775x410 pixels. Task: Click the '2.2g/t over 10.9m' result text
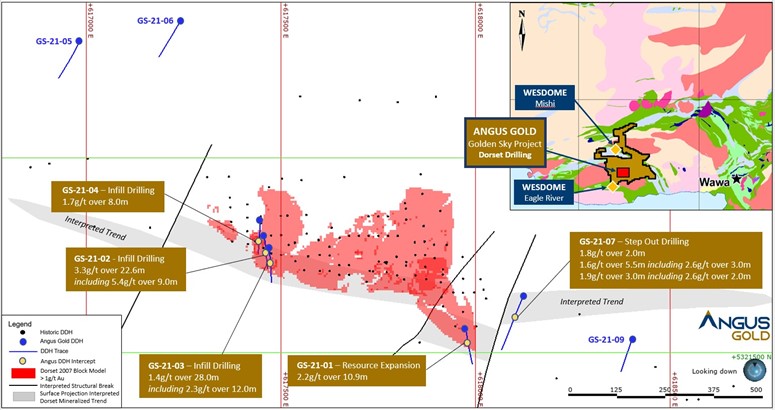tap(332, 377)
